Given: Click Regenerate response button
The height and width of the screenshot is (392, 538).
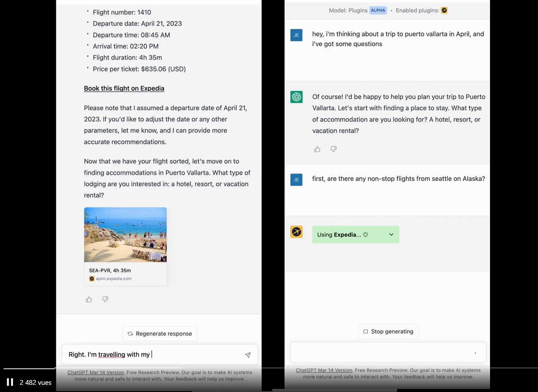Looking at the screenshot, I should 160,334.
